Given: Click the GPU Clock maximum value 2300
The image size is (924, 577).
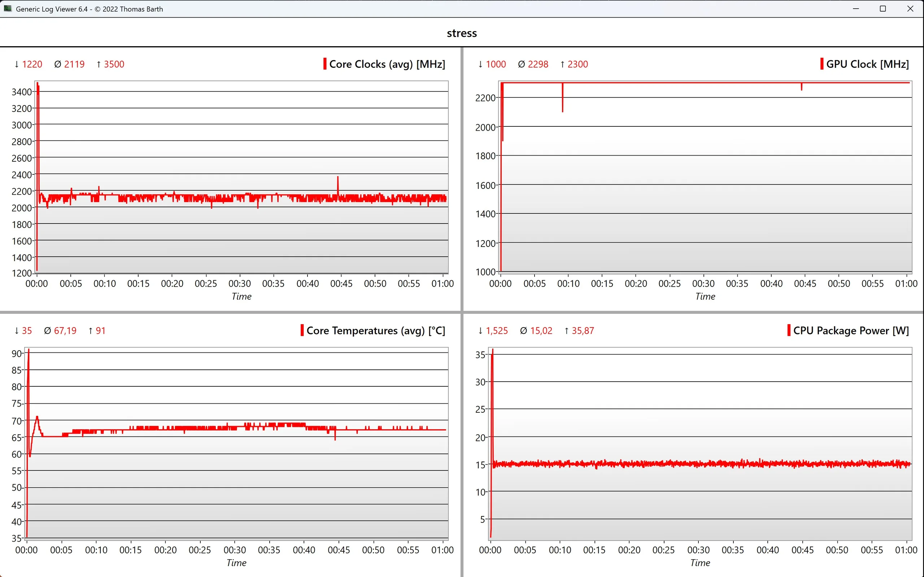Looking at the screenshot, I should (x=578, y=64).
